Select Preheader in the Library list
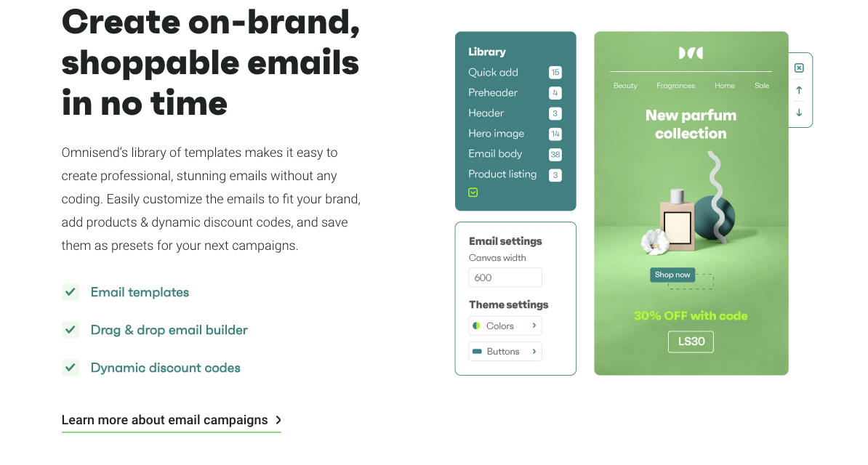Viewport: 868px width, 465px height. pos(493,93)
